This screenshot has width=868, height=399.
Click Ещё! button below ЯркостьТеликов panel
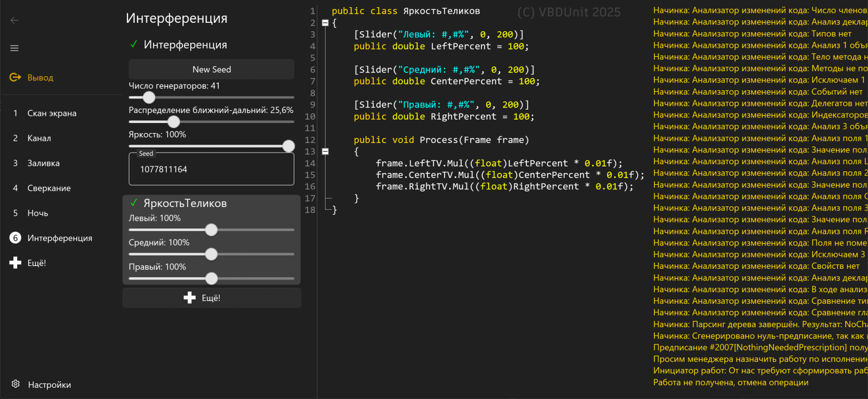211,298
